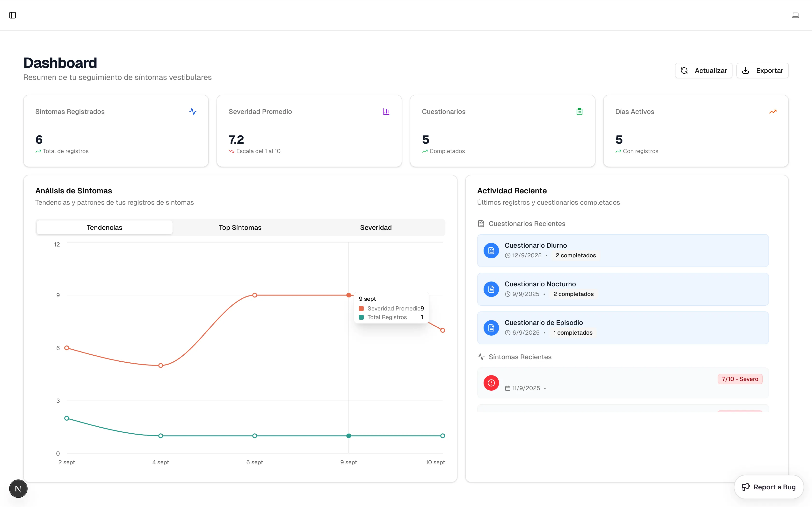Click the 7/10 - Severo badge
This screenshot has width=812, height=507.
point(739,379)
